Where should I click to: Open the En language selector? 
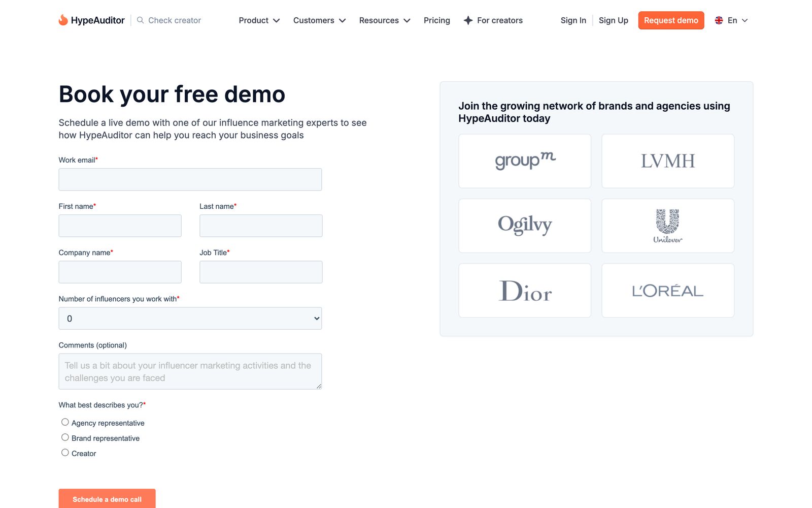(x=731, y=20)
